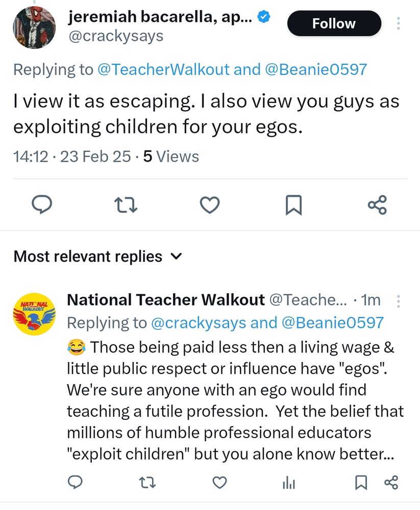Bookmark National Teacher Walkout's reply
The height and width of the screenshot is (510, 420).
point(361,482)
